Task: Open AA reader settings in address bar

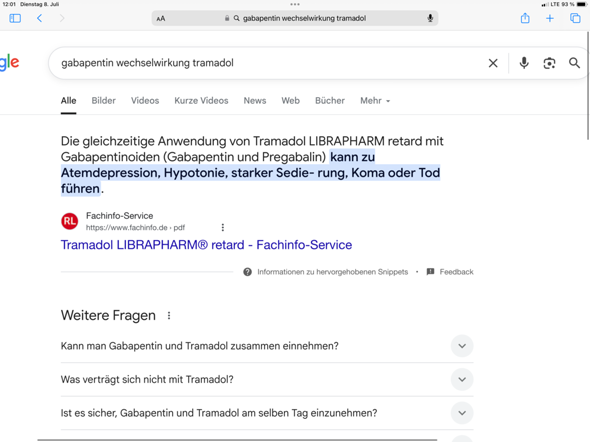Action: pyautogui.click(x=161, y=18)
